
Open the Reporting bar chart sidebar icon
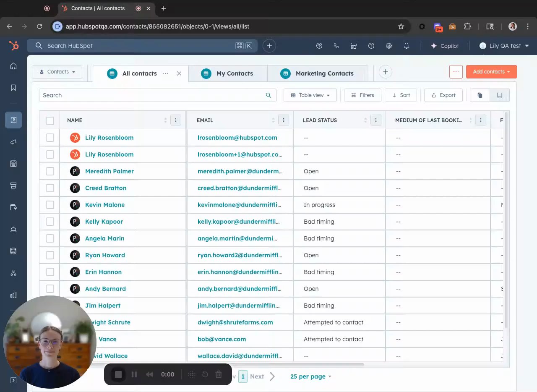point(13,295)
